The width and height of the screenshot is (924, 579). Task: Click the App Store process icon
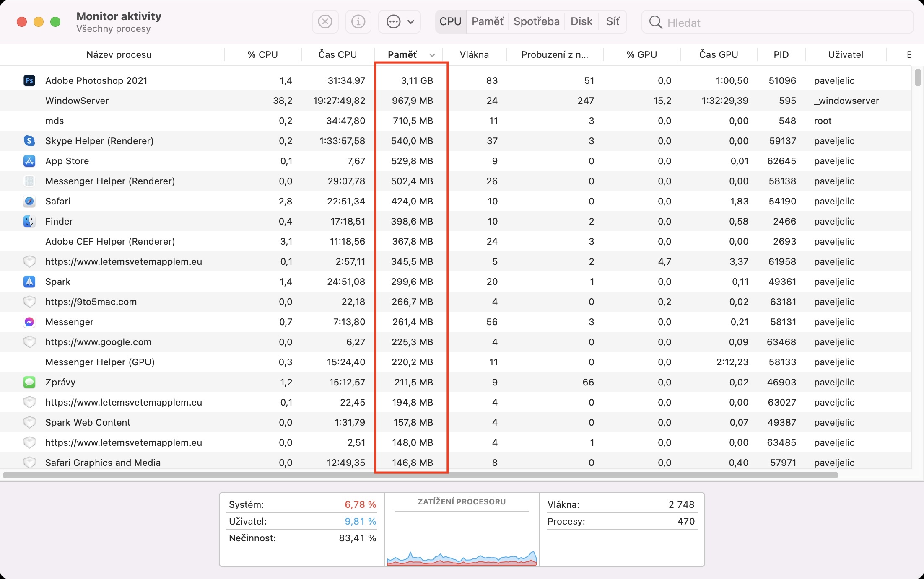29,161
